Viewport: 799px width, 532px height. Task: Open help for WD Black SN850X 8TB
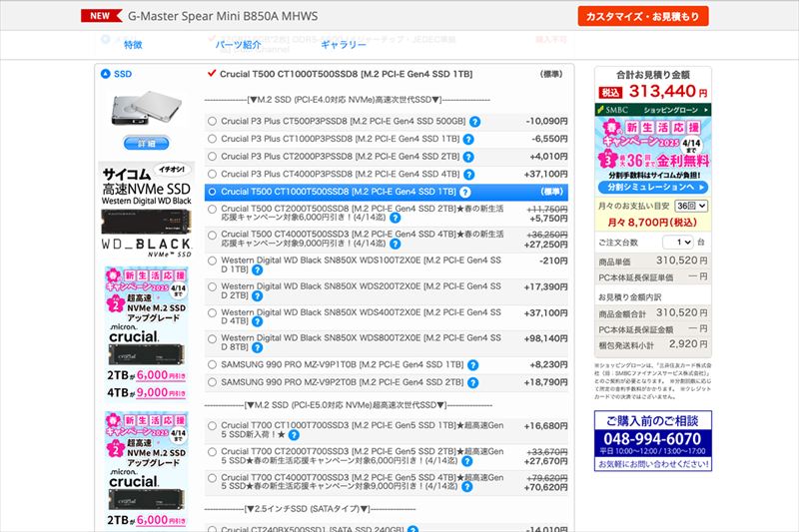point(258,347)
